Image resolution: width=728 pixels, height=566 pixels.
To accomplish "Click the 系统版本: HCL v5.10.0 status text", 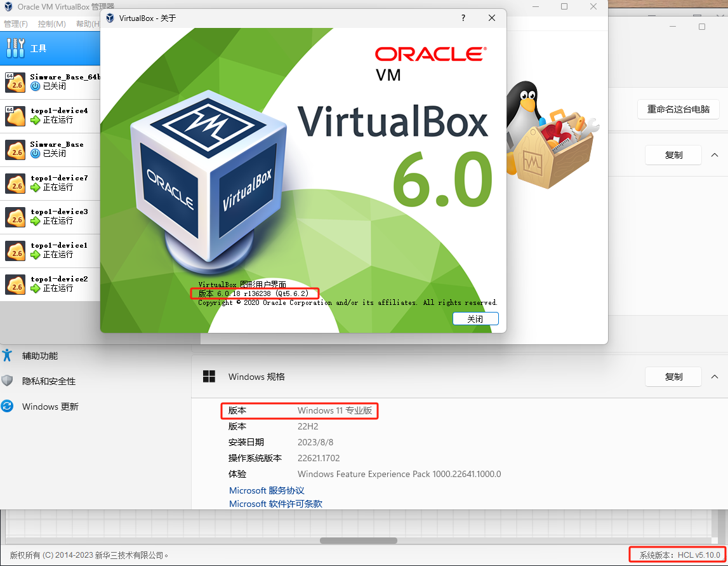I will (680, 555).
